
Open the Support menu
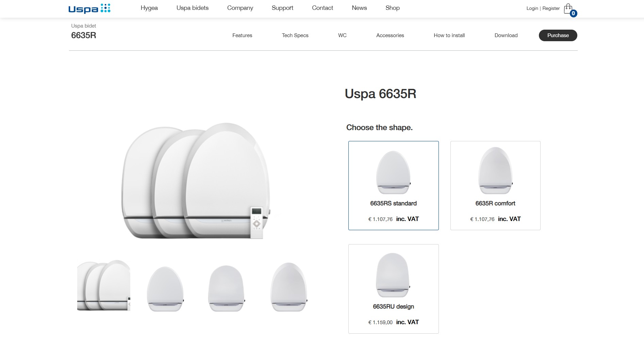[282, 8]
